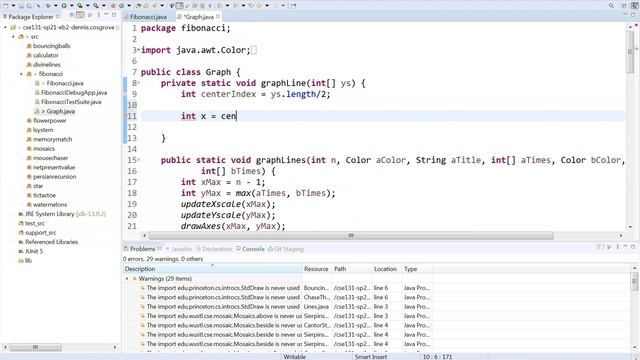Maximize the Problems view panel
The width and height of the screenshot is (640, 360).
tap(633, 247)
